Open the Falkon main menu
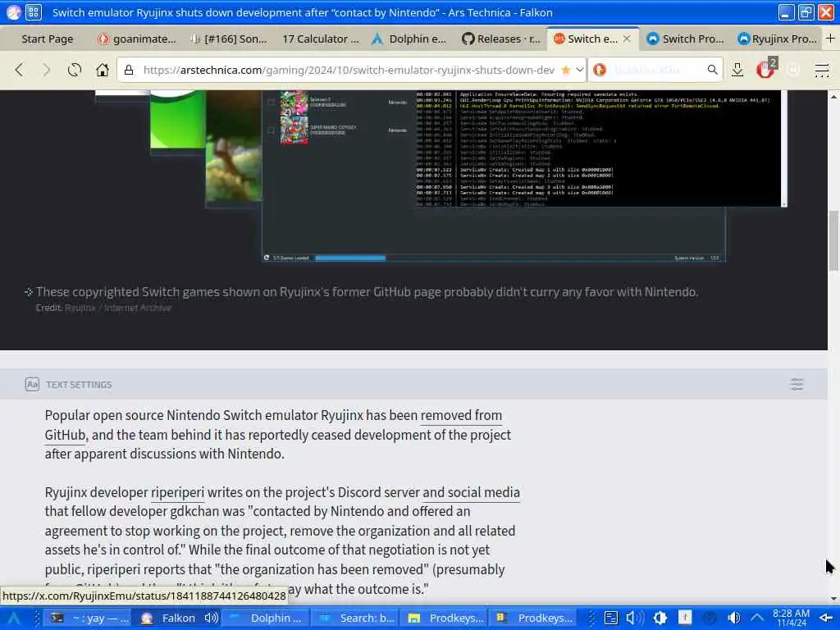840x630 pixels. [x=822, y=70]
